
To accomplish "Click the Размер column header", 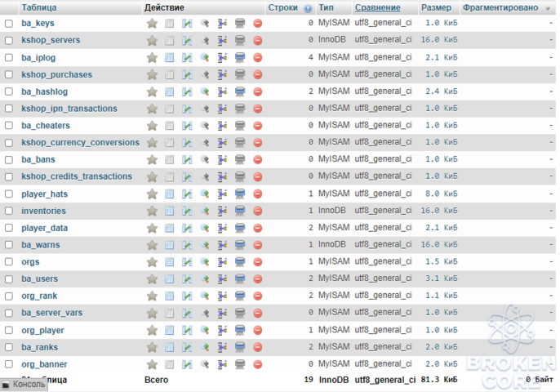I will [436, 7].
